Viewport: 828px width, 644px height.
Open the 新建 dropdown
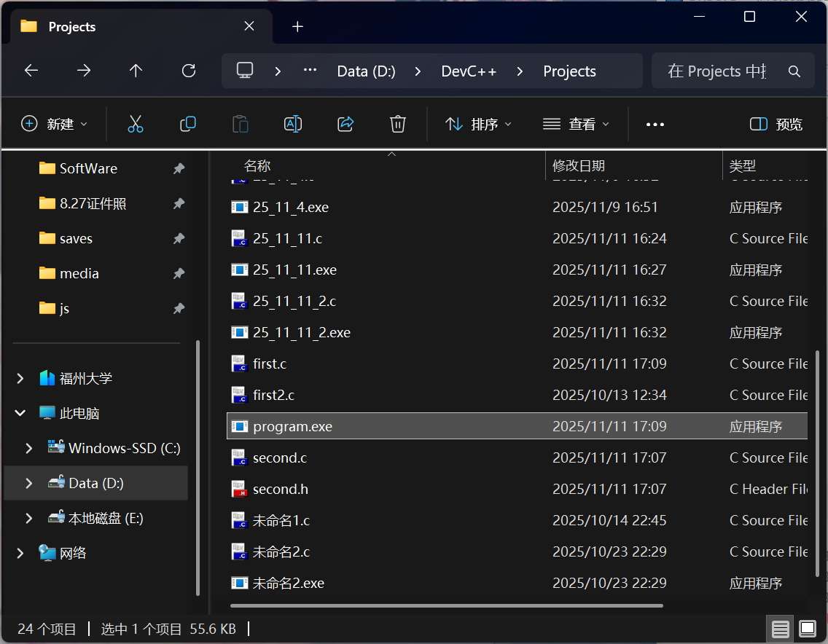(x=54, y=124)
